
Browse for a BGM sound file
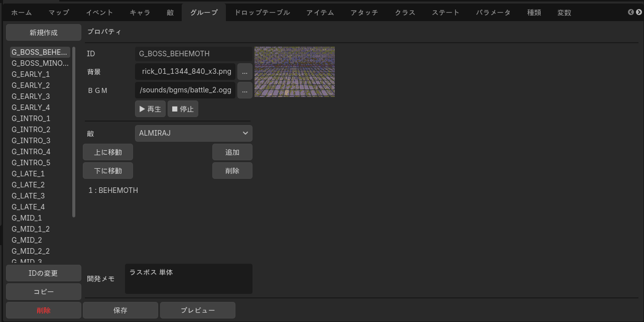[x=245, y=91]
